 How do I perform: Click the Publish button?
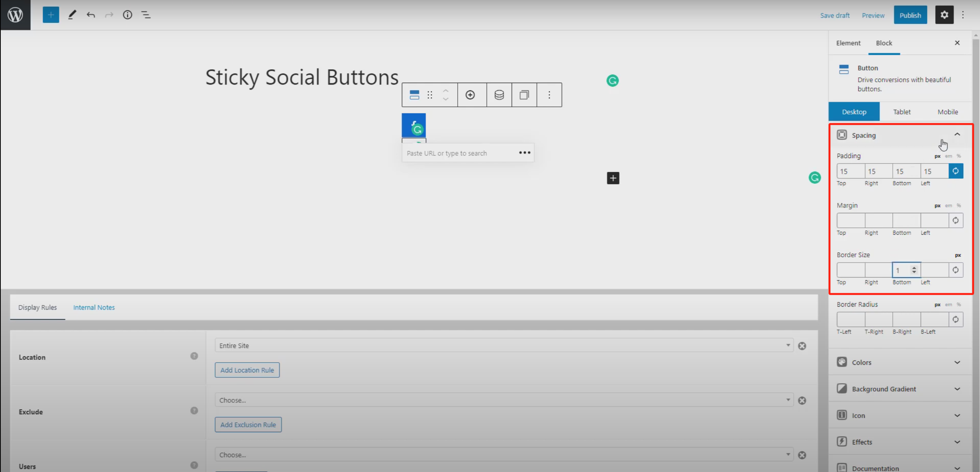pos(910,15)
